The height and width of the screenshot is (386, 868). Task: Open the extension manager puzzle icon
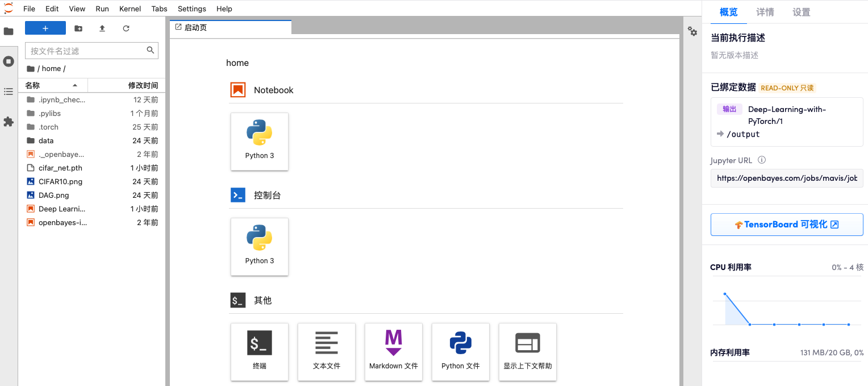[9, 122]
